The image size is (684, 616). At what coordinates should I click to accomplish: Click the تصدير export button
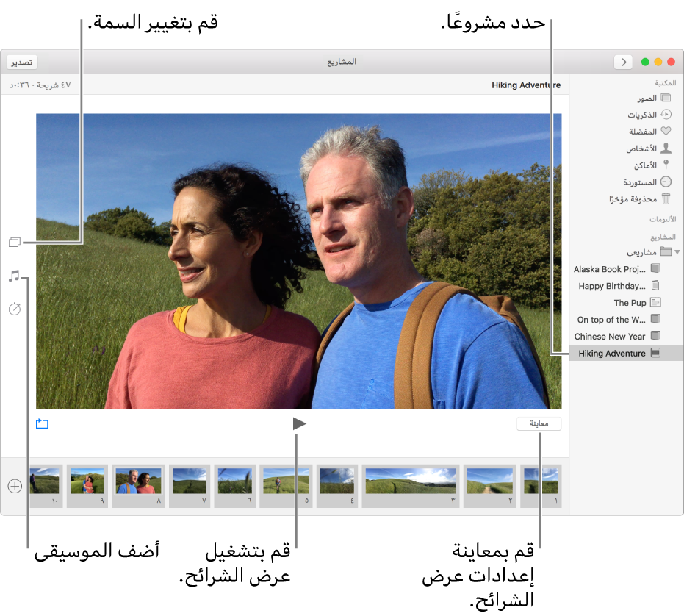pos(22,62)
